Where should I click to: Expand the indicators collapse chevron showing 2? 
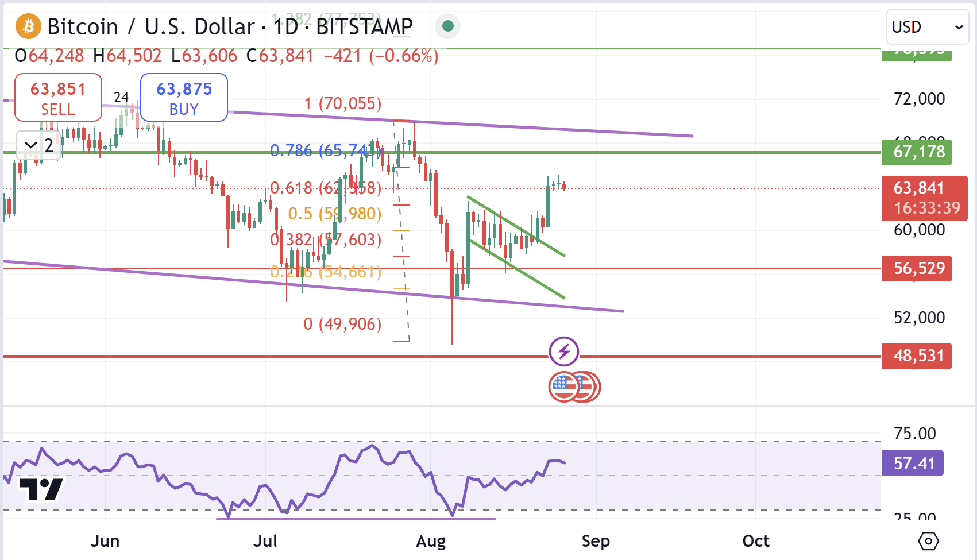38,145
